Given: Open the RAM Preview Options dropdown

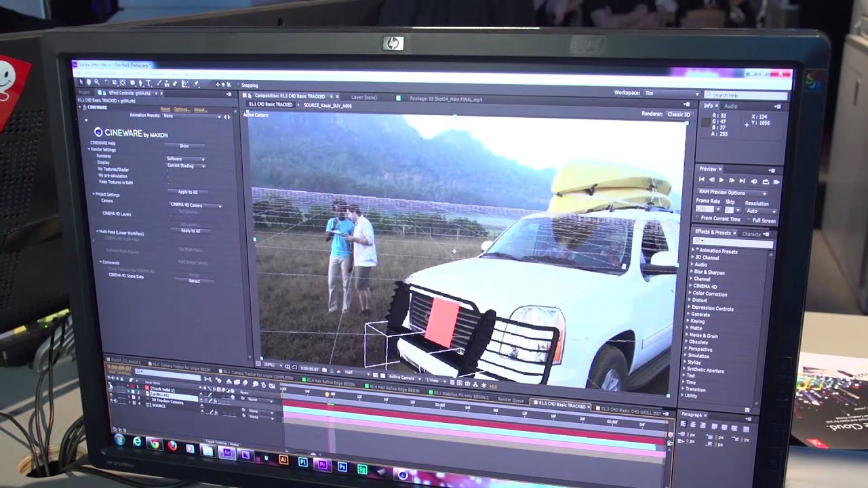Looking at the screenshot, I should (x=732, y=193).
